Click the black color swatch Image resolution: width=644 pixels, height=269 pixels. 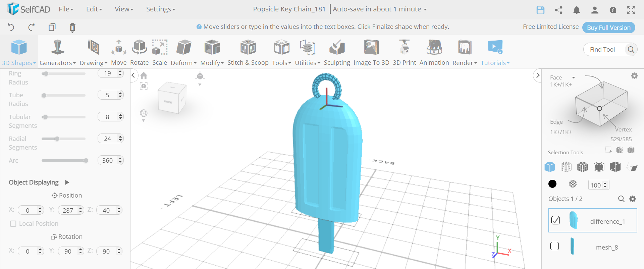click(x=552, y=184)
